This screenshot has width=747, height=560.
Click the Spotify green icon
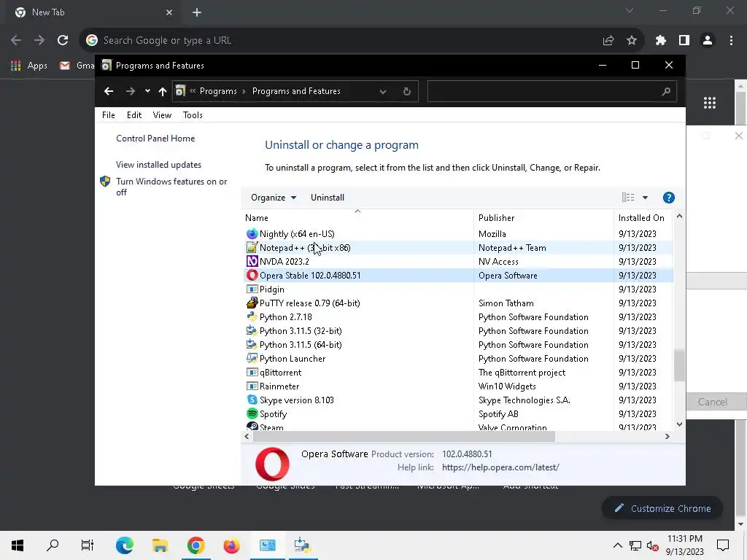[x=252, y=414]
